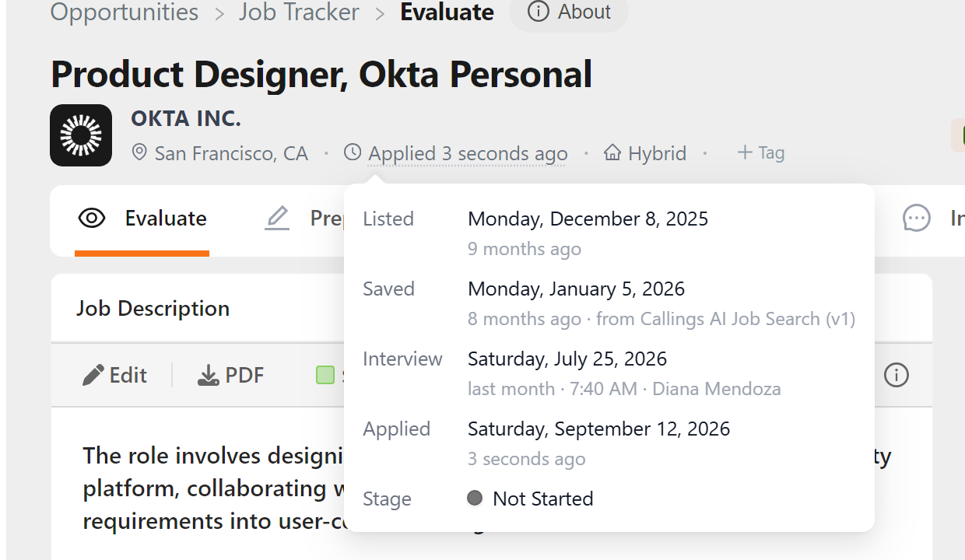Click the info circle in description toolbar

click(x=897, y=376)
